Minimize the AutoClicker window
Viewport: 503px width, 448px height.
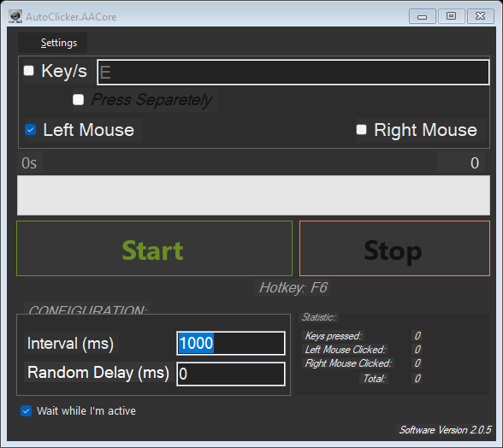click(423, 16)
